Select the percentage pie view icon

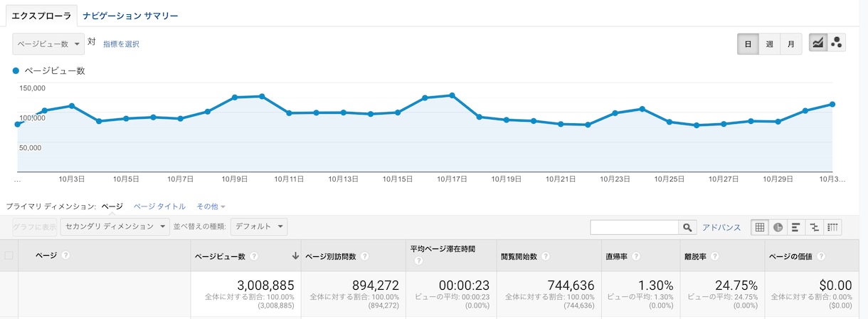778,227
